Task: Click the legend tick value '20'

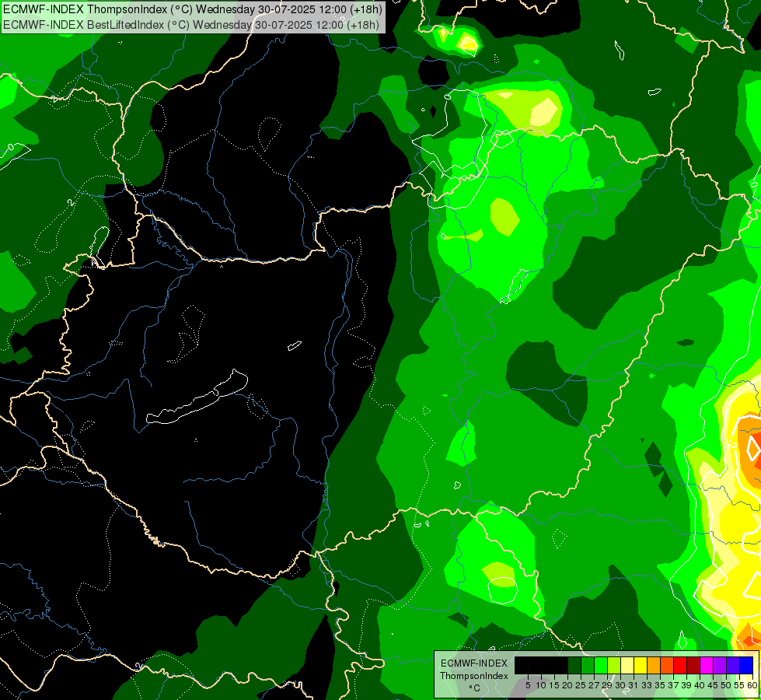Action: (x=567, y=685)
